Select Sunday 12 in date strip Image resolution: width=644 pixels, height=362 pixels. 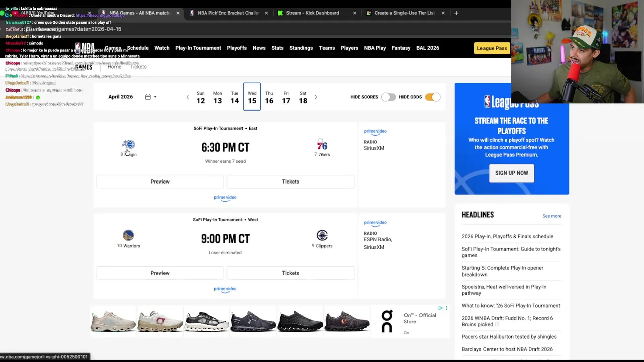[200, 97]
